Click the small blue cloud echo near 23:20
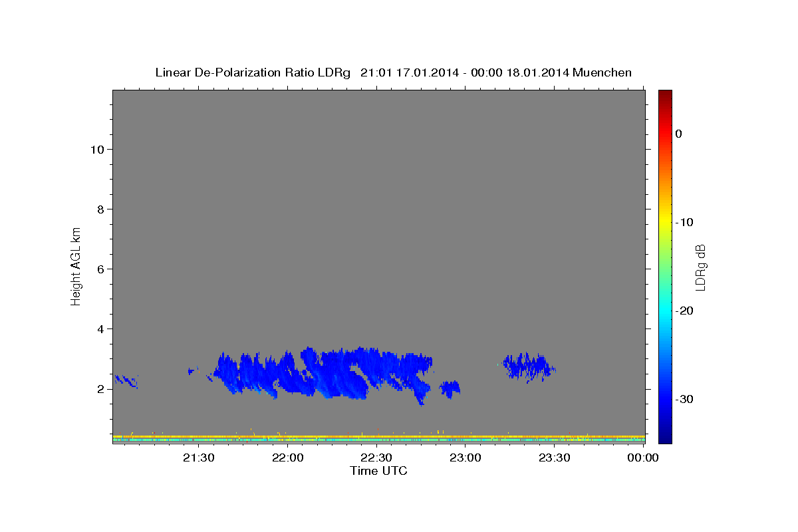The height and width of the screenshot is (532, 798). 529,366
